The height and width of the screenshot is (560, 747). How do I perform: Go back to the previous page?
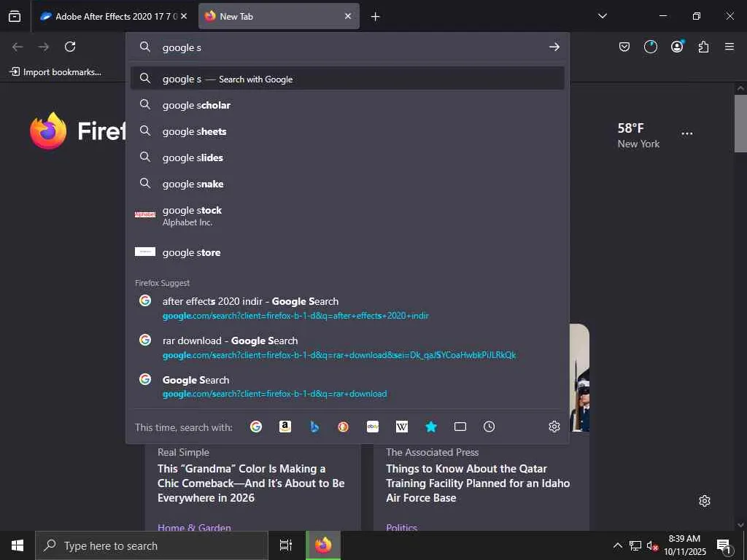tap(18, 47)
